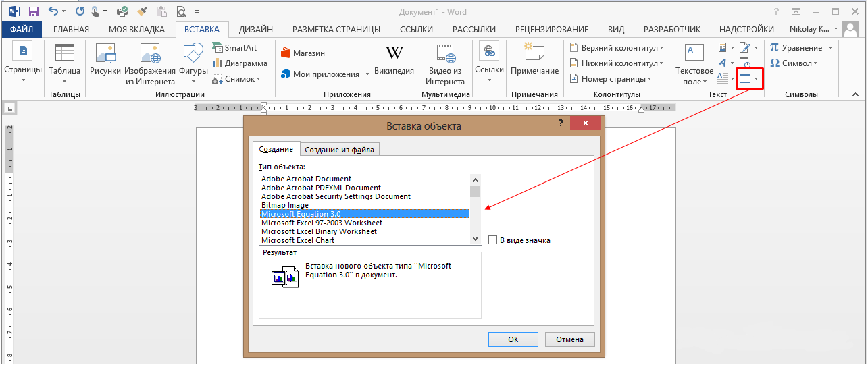Click the Ribbon Display Options icon
The image size is (868, 365).
tap(796, 11)
